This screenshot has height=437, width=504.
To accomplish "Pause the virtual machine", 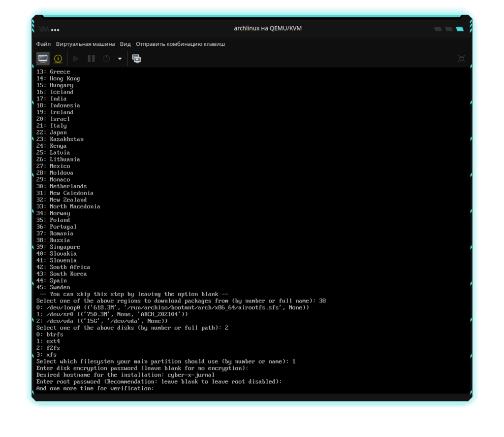I will tap(91, 59).
